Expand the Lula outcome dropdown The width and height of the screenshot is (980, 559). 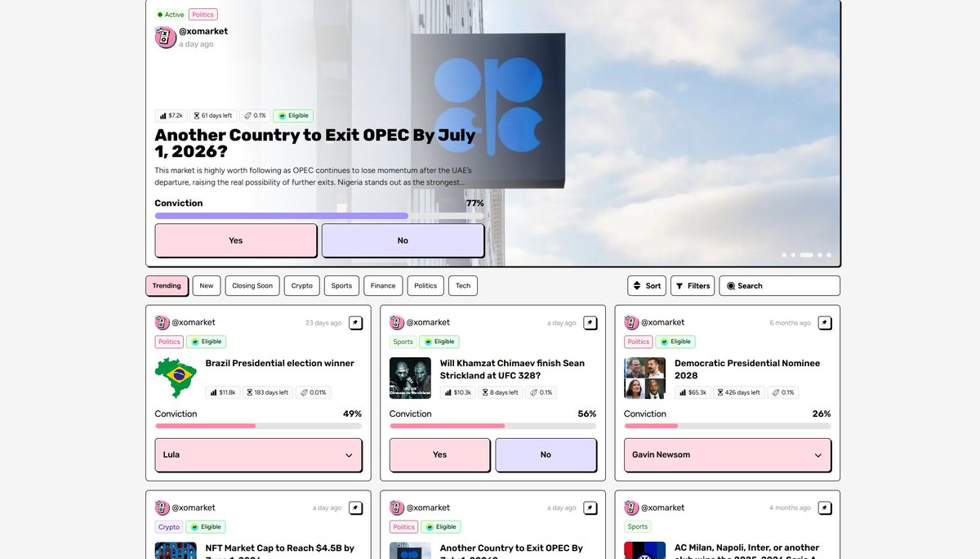tap(258, 454)
